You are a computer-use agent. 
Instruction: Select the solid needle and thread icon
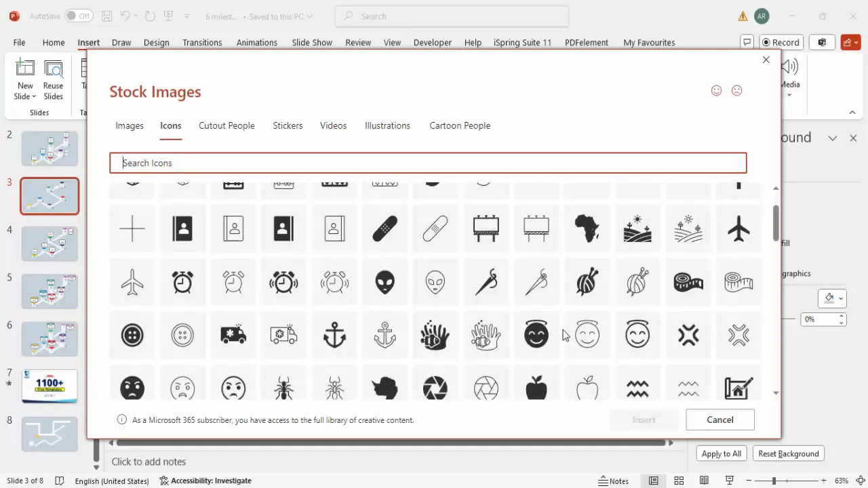click(x=486, y=281)
